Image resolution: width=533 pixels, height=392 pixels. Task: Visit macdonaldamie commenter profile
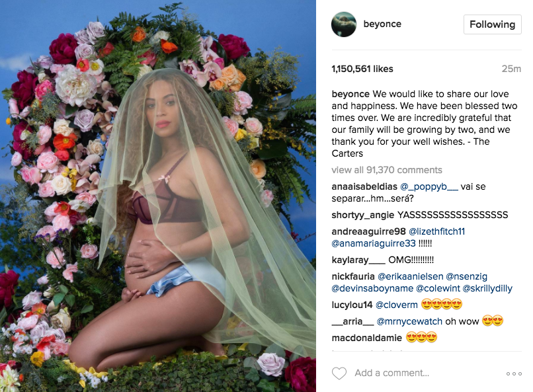coord(367,338)
